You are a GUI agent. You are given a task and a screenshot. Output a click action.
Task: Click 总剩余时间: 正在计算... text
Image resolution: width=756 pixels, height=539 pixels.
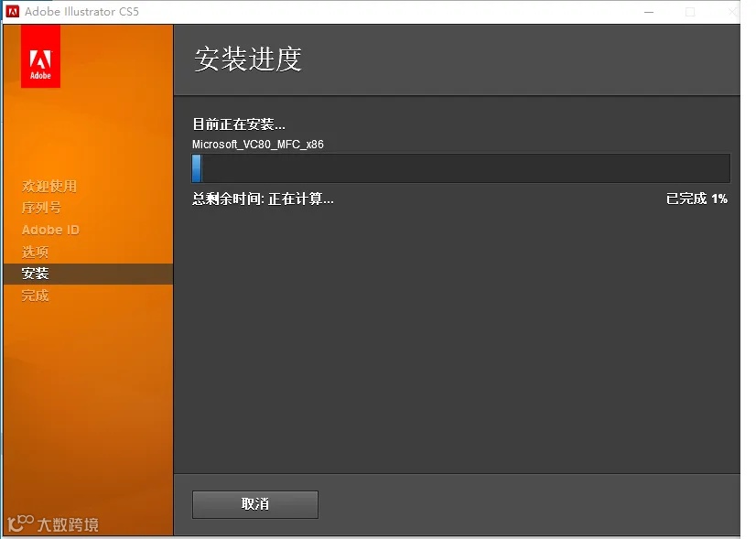coord(263,199)
